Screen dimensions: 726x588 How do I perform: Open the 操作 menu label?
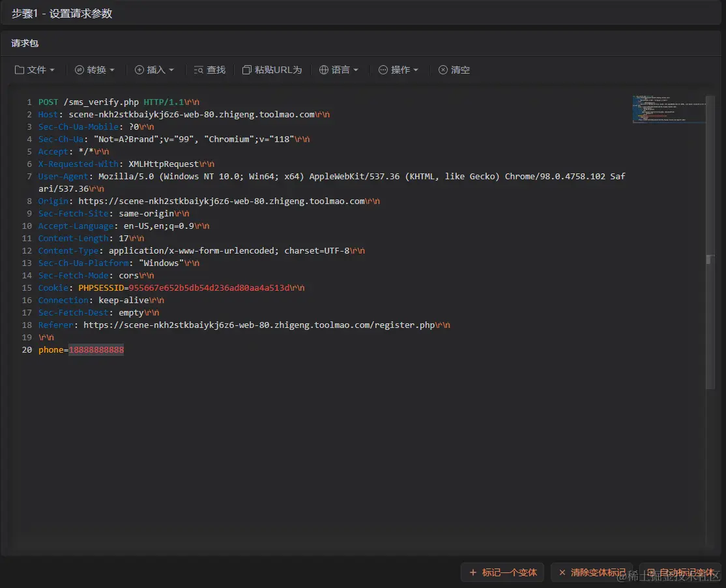401,70
